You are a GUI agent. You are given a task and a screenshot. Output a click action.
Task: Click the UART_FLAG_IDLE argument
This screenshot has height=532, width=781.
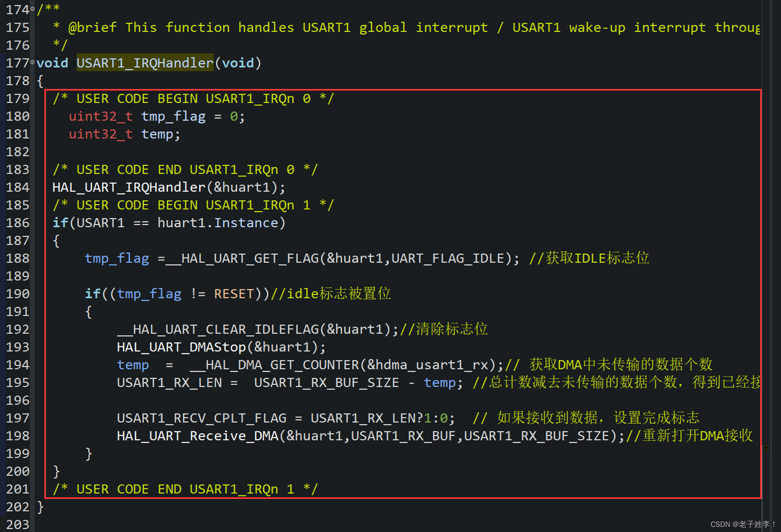[x=448, y=258]
